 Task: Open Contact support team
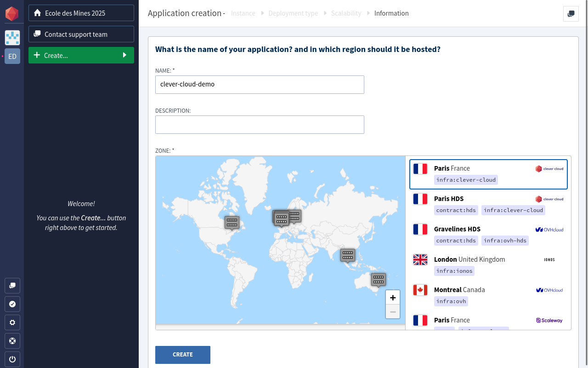(81, 34)
